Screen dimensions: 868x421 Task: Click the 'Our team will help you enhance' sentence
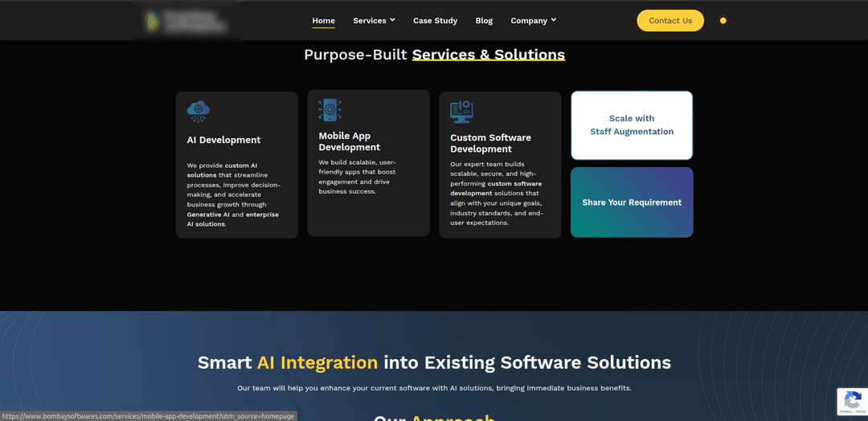(x=434, y=388)
